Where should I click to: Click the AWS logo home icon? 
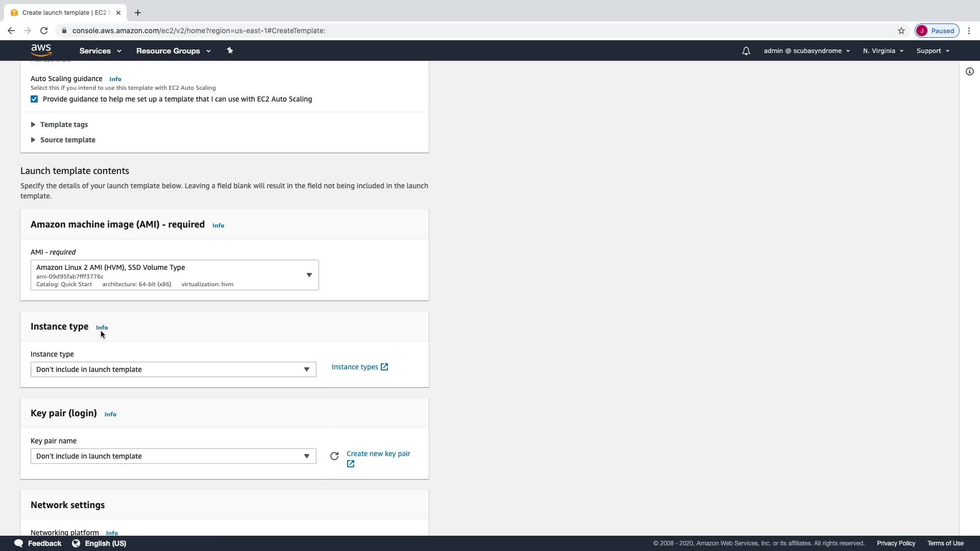tap(41, 50)
